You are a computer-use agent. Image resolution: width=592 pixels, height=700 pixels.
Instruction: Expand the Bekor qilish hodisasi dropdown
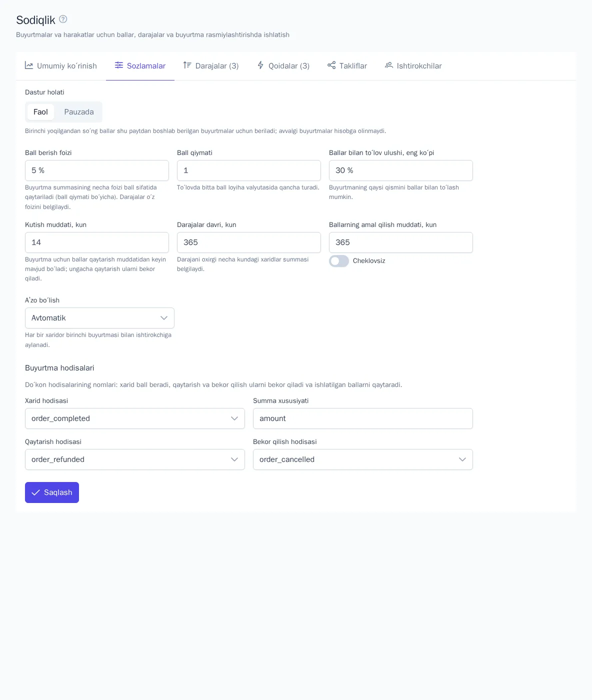[363, 459]
